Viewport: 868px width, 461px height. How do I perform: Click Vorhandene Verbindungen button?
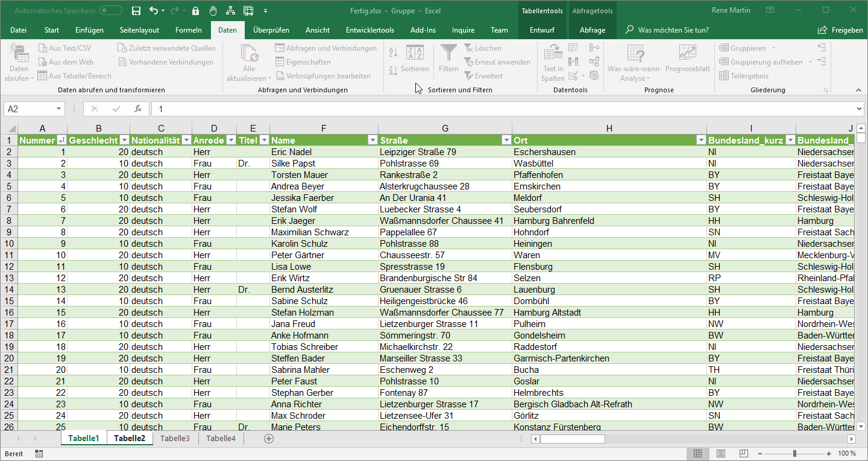166,62
